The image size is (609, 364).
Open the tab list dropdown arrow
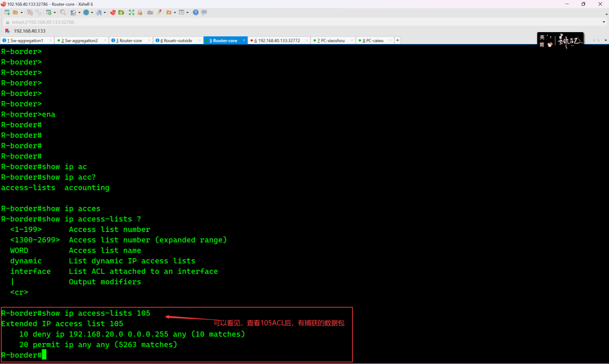604,40
